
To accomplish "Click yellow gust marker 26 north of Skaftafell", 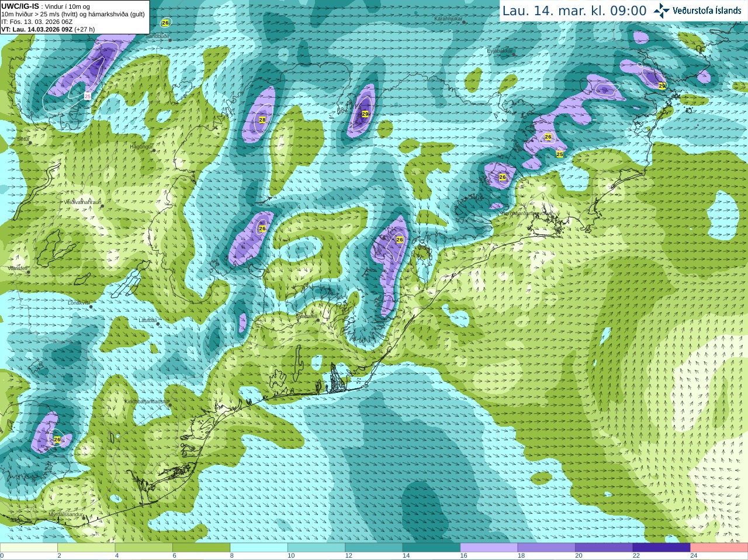I will coord(400,240).
